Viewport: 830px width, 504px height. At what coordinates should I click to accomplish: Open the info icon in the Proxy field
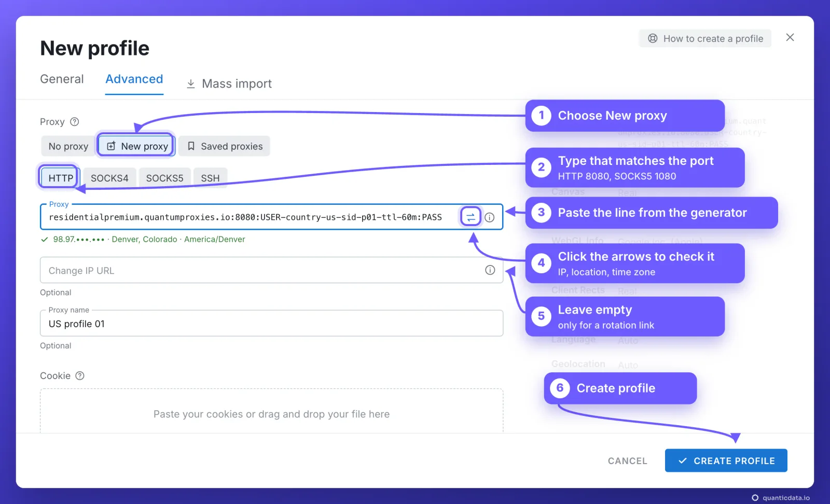(490, 218)
